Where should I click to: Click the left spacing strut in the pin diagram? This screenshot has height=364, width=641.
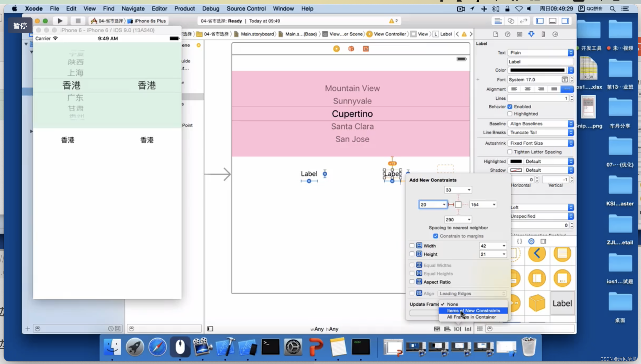point(451,205)
